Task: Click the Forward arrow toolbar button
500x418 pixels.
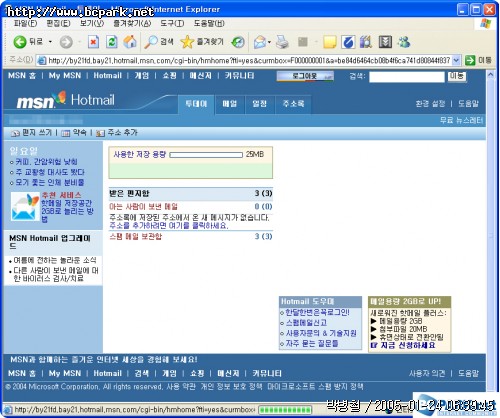Action: [66, 42]
